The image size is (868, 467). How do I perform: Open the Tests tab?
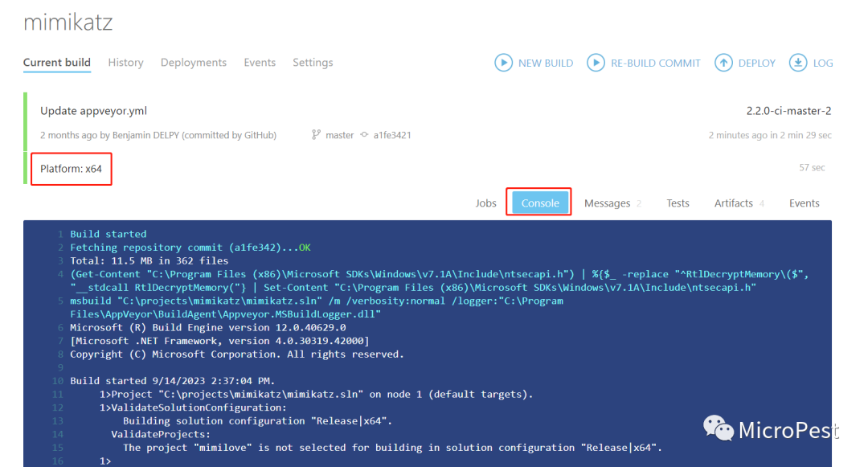coord(678,203)
